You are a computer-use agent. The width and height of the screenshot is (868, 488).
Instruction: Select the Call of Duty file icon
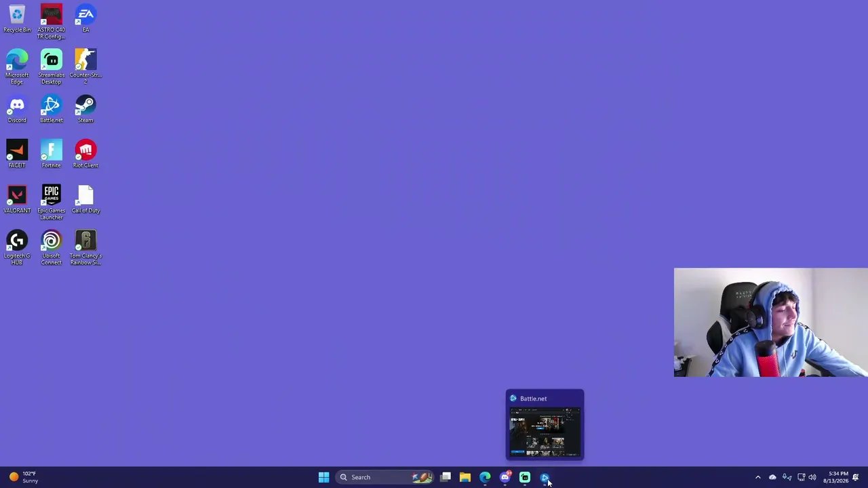click(x=85, y=199)
